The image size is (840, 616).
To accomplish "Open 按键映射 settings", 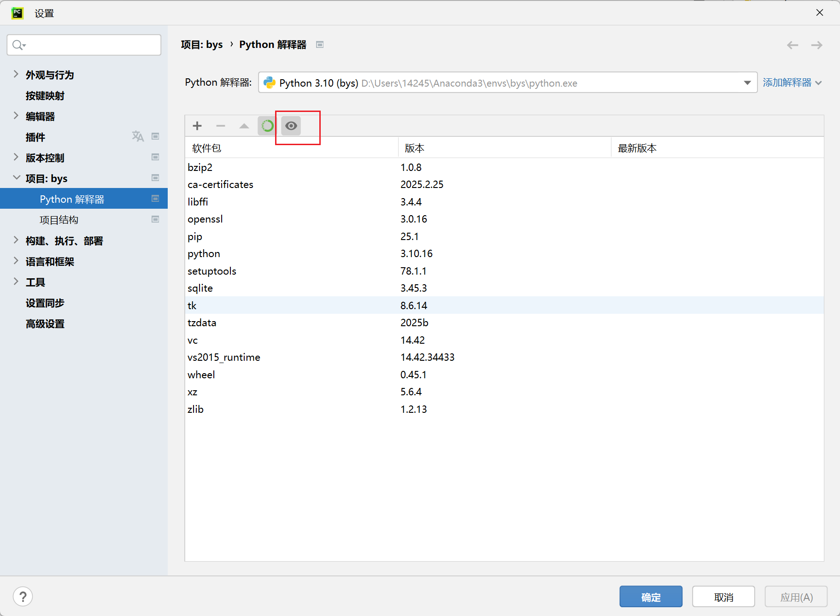I will click(45, 96).
